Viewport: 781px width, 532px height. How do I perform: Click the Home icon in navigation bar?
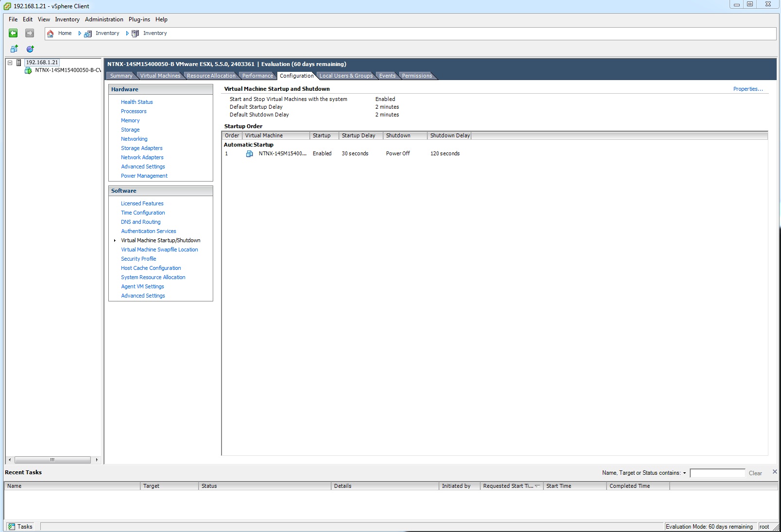51,33
